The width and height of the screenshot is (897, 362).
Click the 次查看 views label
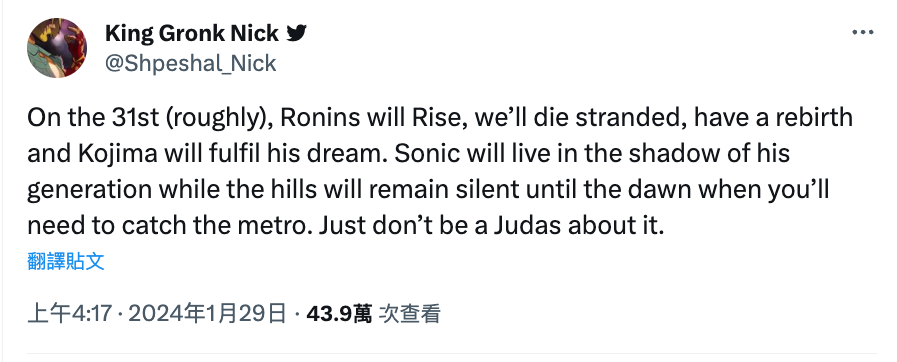click(x=410, y=313)
